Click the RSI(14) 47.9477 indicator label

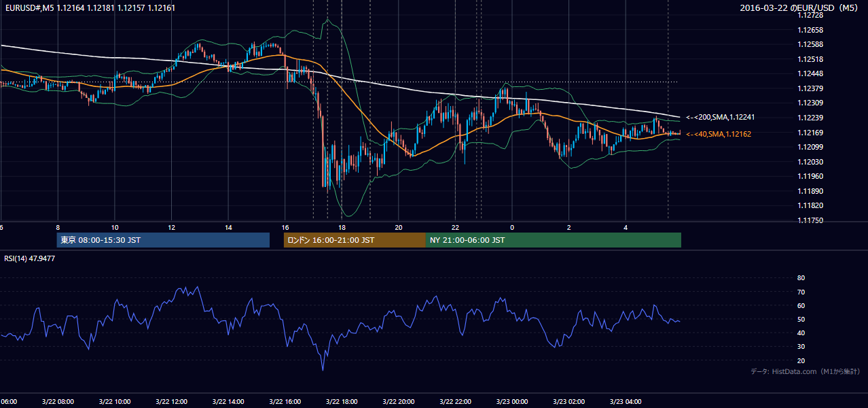pos(30,258)
